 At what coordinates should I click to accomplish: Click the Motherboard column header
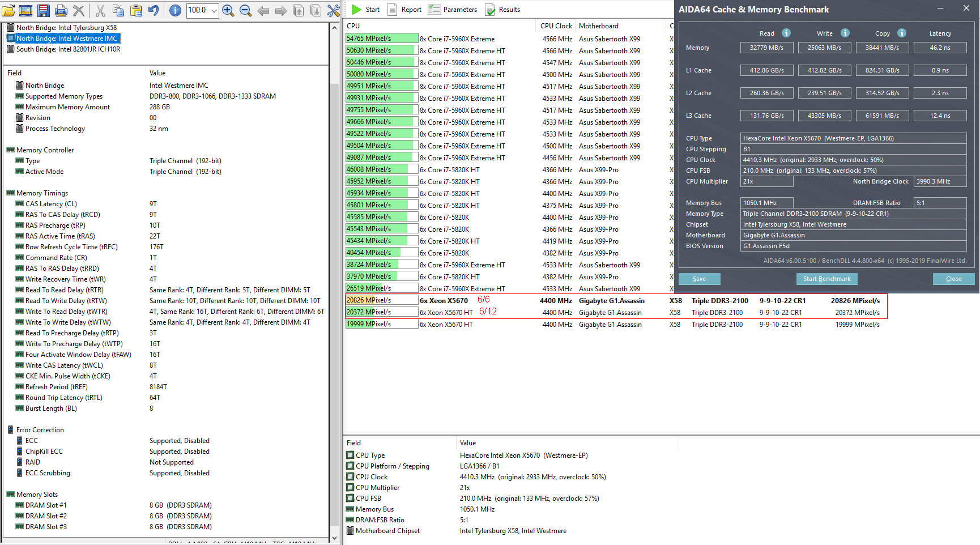(620, 26)
